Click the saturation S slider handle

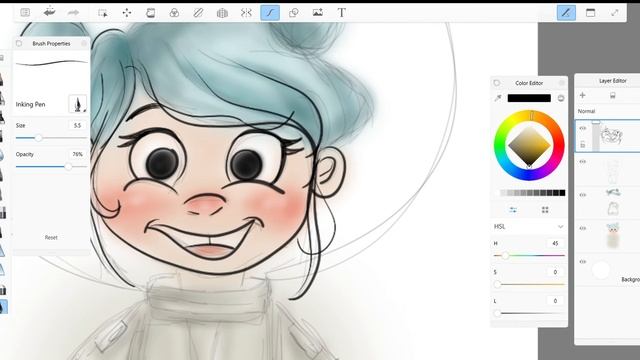click(497, 284)
